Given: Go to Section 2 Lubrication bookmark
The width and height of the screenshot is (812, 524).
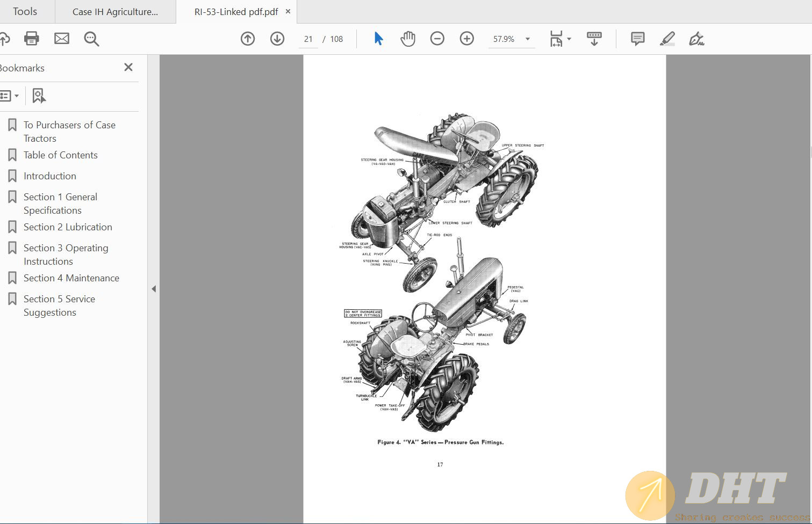Looking at the screenshot, I should click(68, 227).
